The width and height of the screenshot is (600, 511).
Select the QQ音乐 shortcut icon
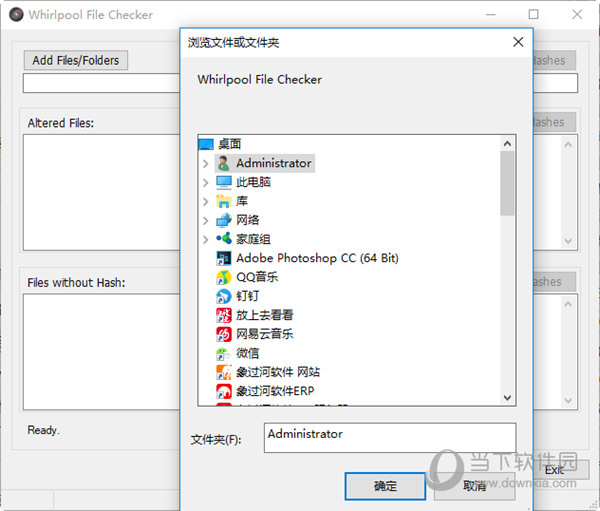[x=223, y=277]
